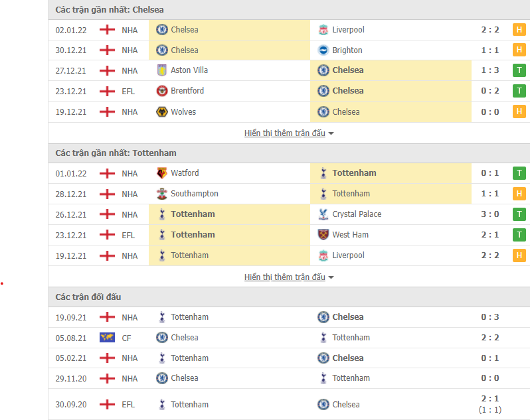Click the Brighton club logo
The image size is (530, 420).
tap(323, 50)
